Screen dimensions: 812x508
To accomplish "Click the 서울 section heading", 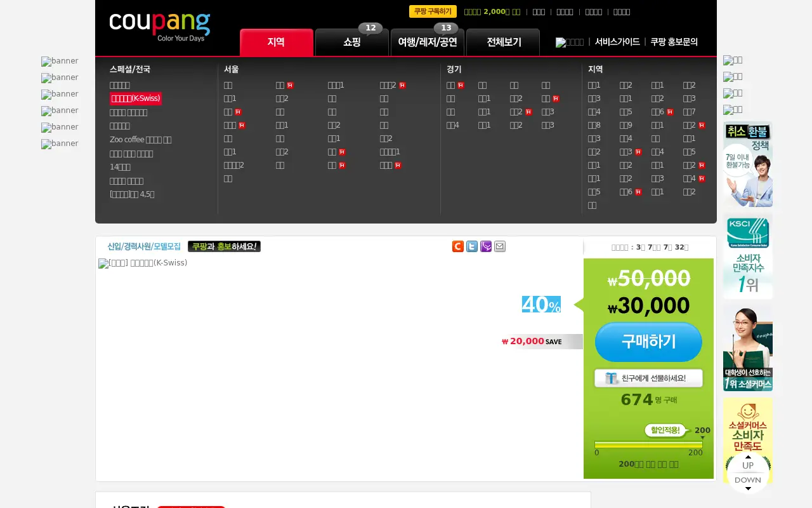I will coord(231,69).
